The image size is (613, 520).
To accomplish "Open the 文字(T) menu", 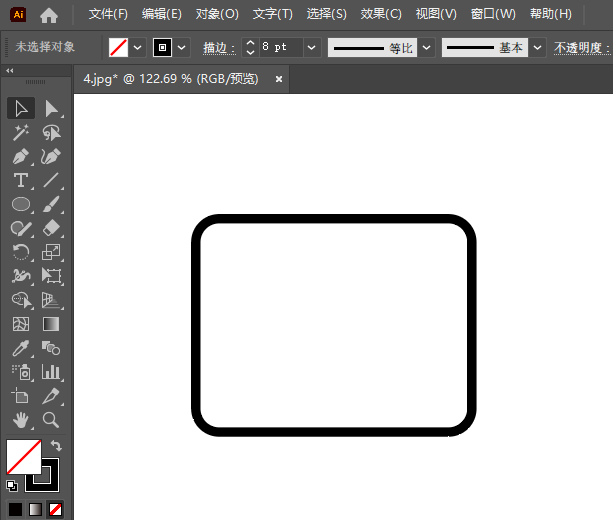I will coord(272,14).
